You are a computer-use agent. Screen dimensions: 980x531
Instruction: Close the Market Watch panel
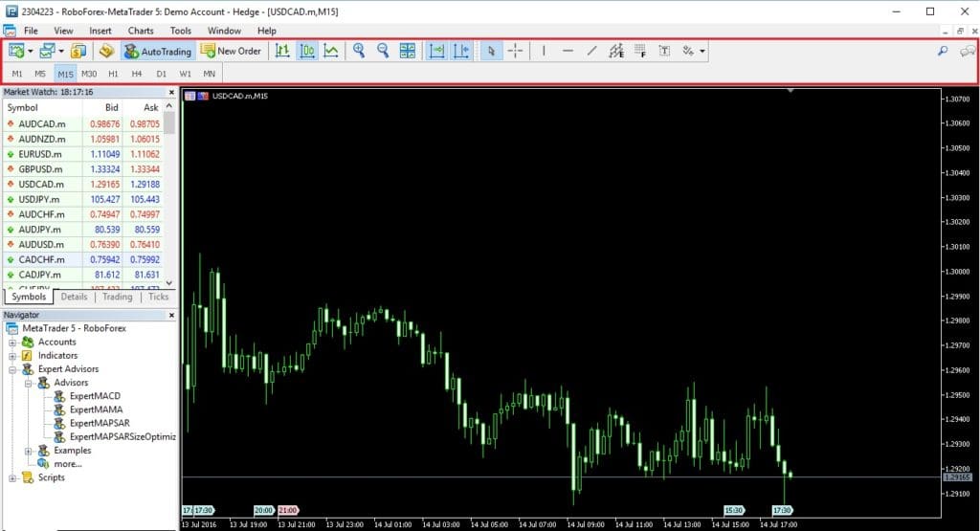coord(172,92)
